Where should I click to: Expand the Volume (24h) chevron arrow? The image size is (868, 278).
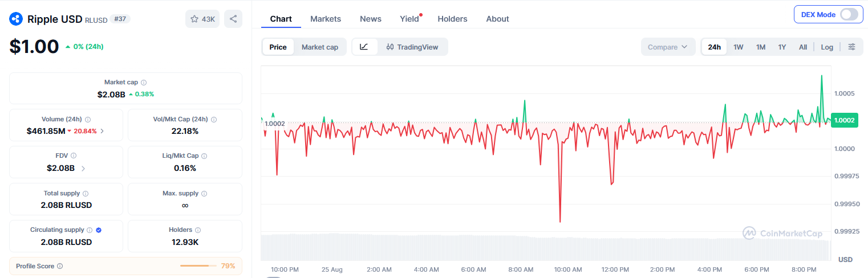click(102, 131)
